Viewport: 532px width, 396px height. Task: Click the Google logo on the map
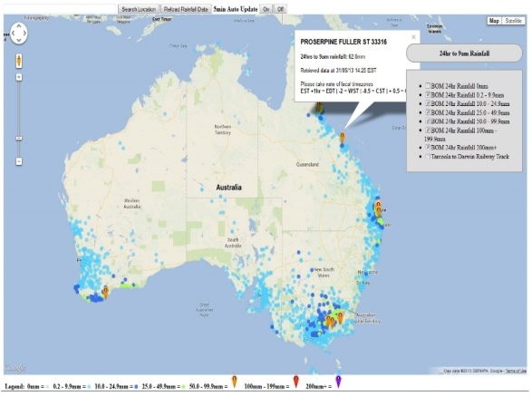click(15, 368)
